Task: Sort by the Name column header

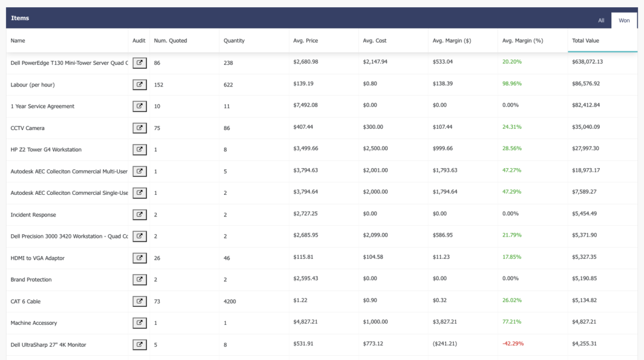Action: pyautogui.click(x=18, y=41)
